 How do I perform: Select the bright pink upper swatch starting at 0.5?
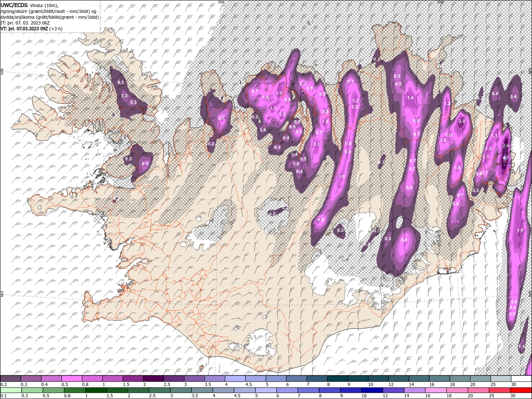pos(72,379)
